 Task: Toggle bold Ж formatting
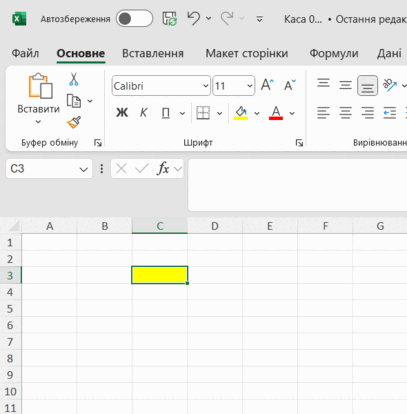(122, 113)
